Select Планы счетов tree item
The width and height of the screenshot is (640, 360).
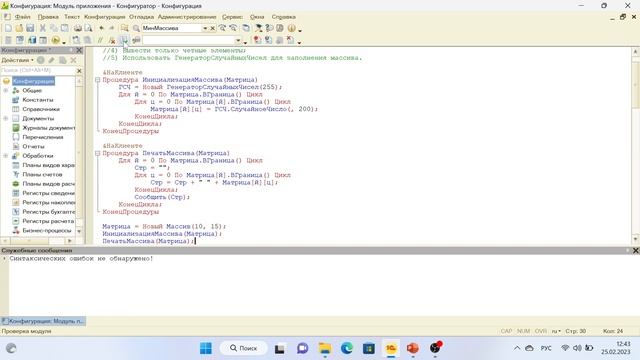tap(42, 175)
